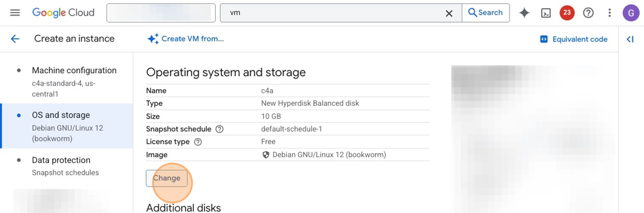Screen dimensions: 644x213
Task: Go back with the left arrow
Action: click(x=15, y=39)
